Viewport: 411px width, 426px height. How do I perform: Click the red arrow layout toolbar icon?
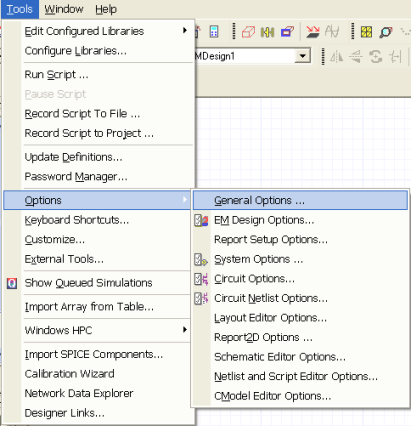tap(313, 32)
